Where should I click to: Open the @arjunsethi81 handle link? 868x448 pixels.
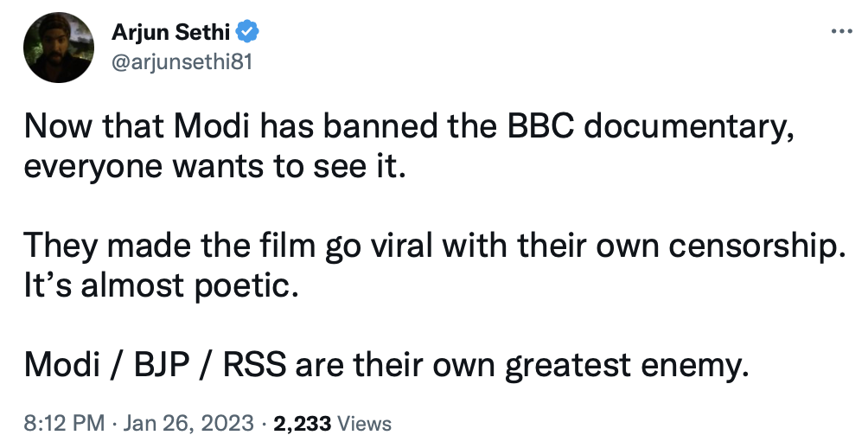(x=182, y=61)
